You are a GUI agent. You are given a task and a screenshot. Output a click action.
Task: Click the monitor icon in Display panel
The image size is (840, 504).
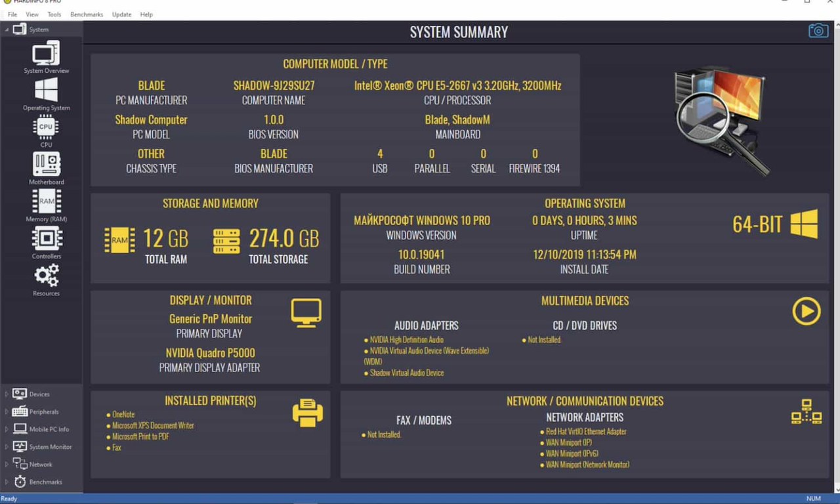(x=306, y=313)
